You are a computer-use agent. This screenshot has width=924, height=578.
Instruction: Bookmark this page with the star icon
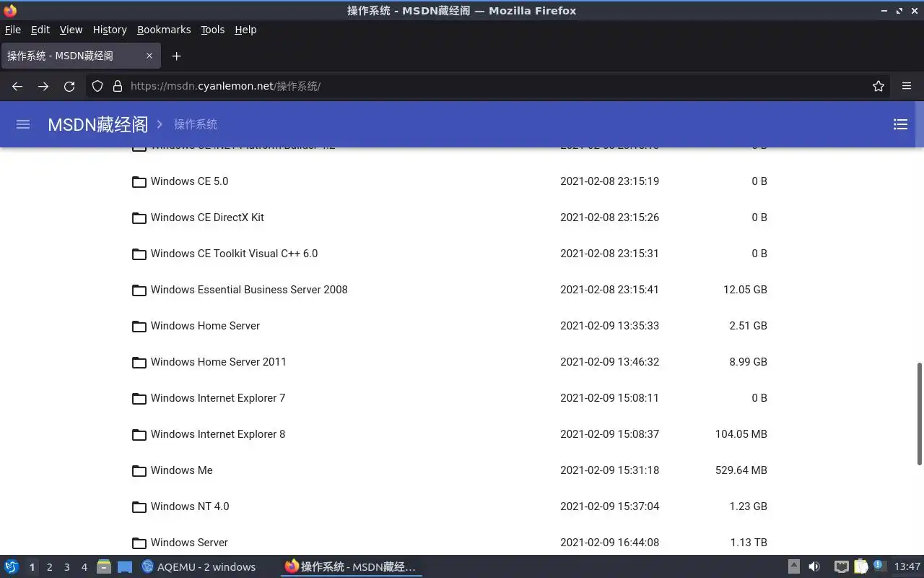click(x=879, y=86)
